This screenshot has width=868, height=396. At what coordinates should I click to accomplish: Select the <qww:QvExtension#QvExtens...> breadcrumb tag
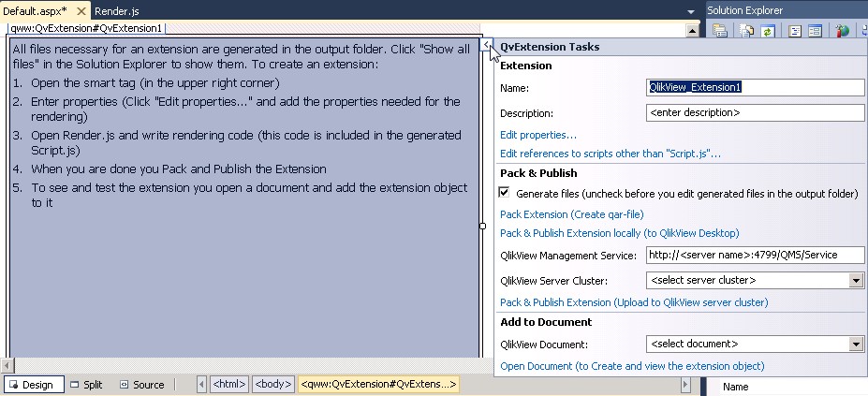point(378,385)
